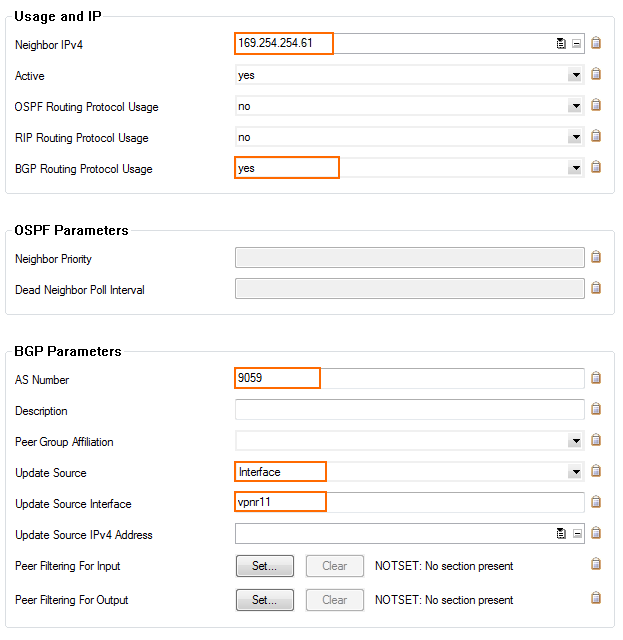Click the clipboard icon beside AS Number
Screen dimensions: 623x640
pyautogui.click(x=596, y=378)
